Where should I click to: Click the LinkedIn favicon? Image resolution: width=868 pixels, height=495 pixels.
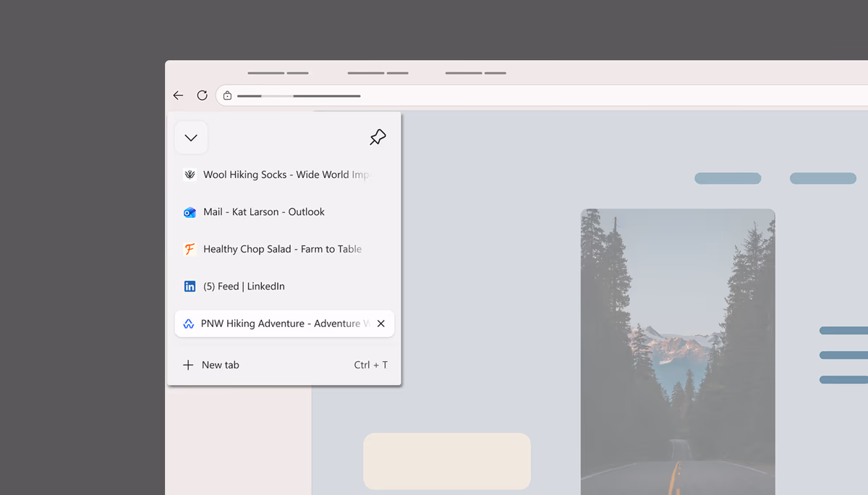pos(190,287)
